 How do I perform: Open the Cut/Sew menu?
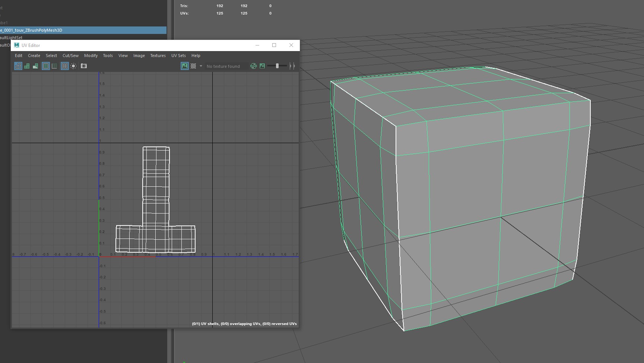click(70, 56)
